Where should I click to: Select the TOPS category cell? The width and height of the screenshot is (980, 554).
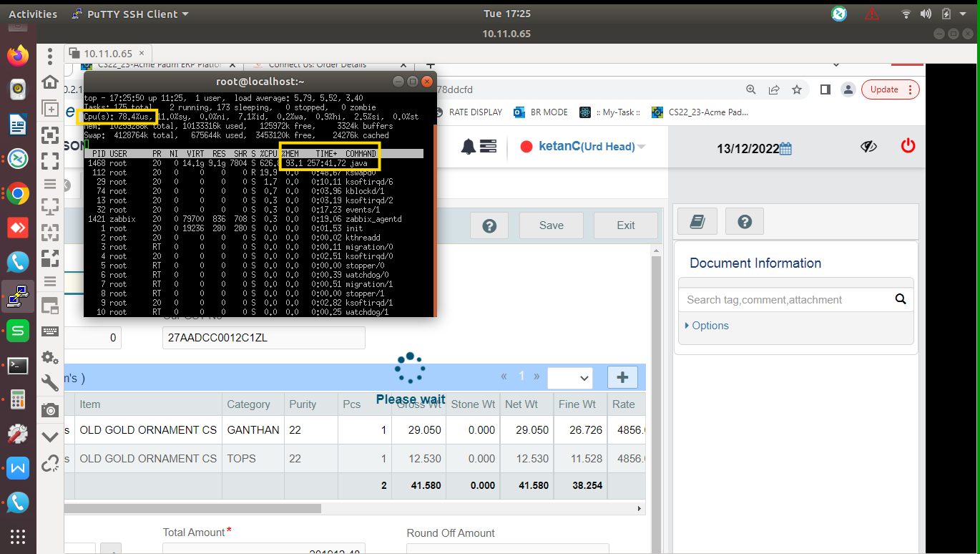point(253,458)
